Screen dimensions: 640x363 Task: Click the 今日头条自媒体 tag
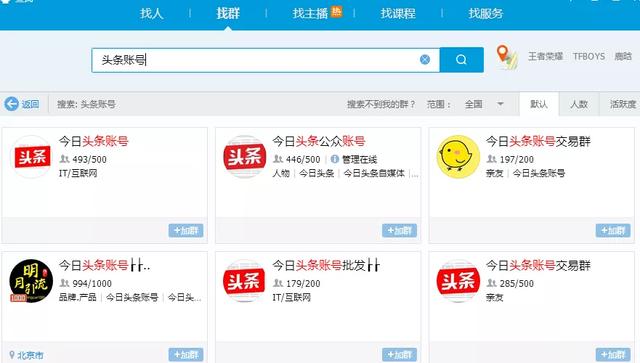(x=374, y=174)
